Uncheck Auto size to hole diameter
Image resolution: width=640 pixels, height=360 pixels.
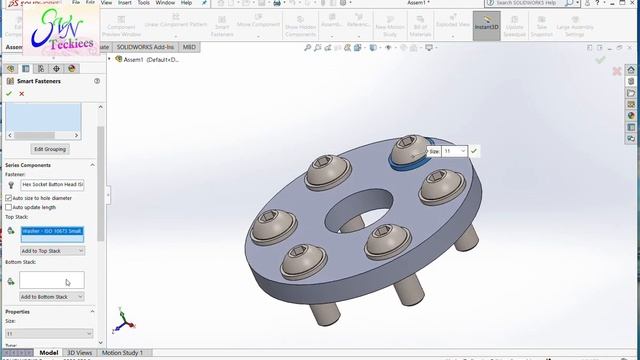[9, 198]
